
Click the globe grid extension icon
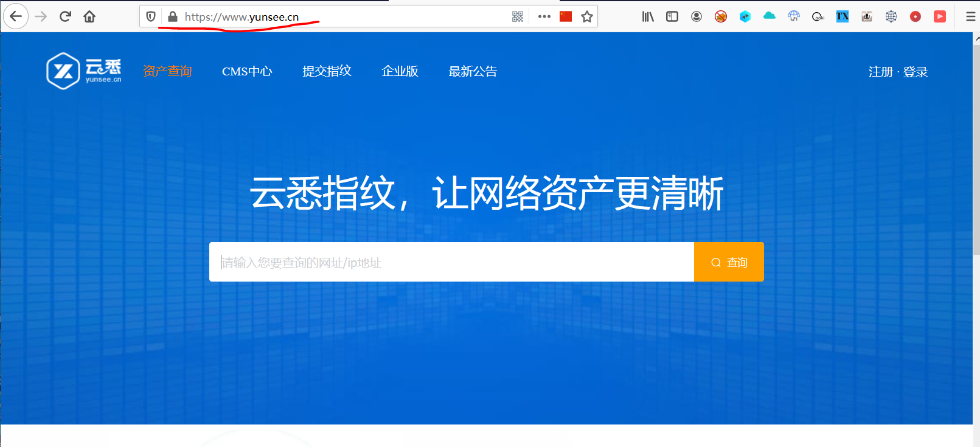point(891,16)
